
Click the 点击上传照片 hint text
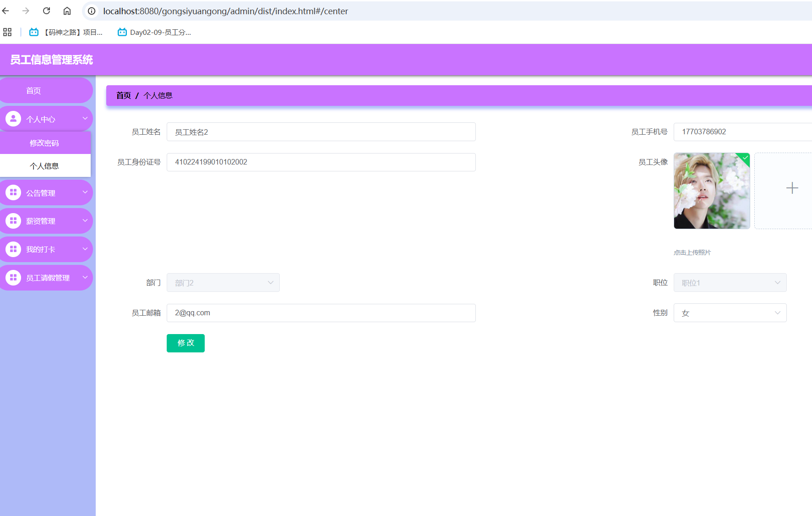pos(692,253)
